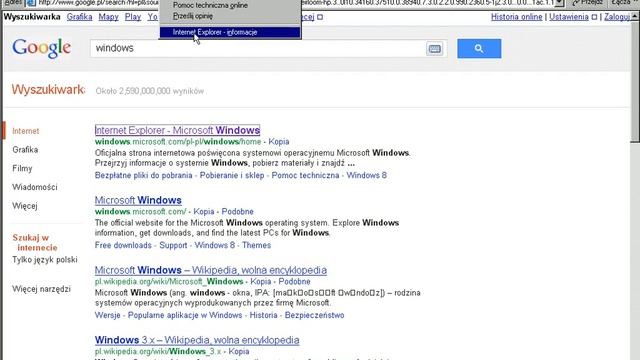Screen dimensions: 640x360
Task: Open 'Pomoc techniczna' sitelink
Action: (x=305, y=176)
